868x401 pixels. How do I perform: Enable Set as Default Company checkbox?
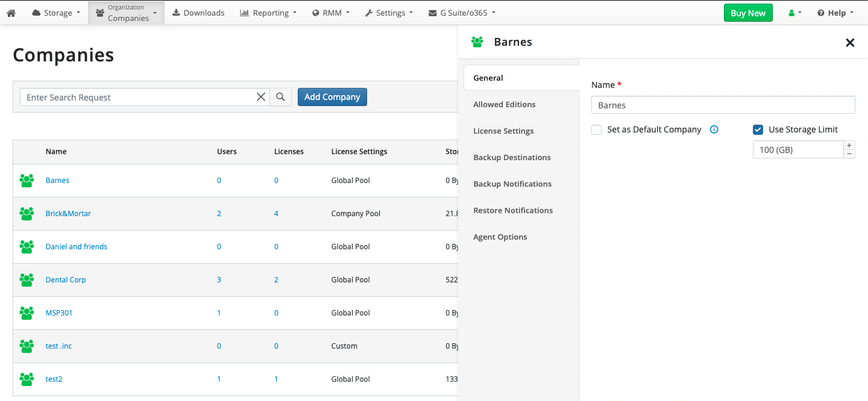597,129
